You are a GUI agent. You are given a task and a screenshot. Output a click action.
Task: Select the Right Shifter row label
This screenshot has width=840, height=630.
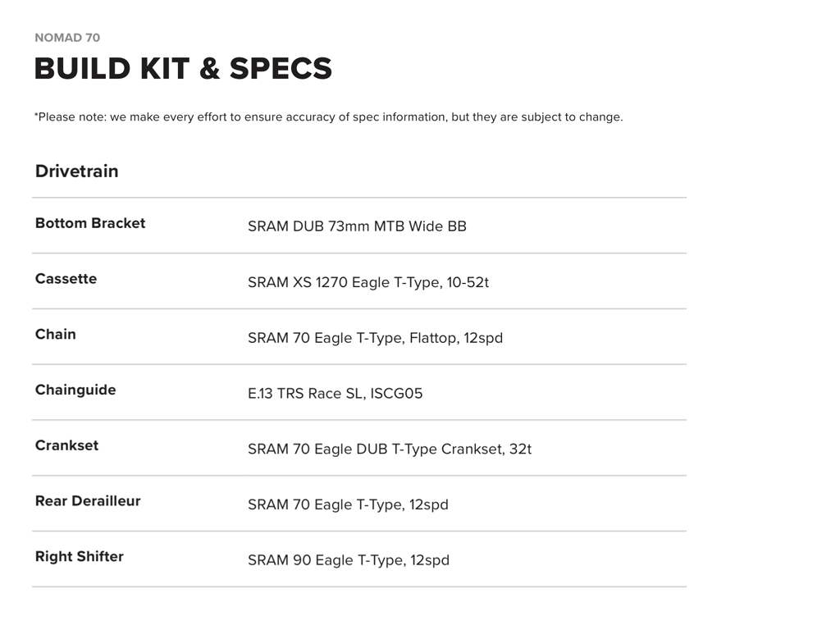click(79, 557)
